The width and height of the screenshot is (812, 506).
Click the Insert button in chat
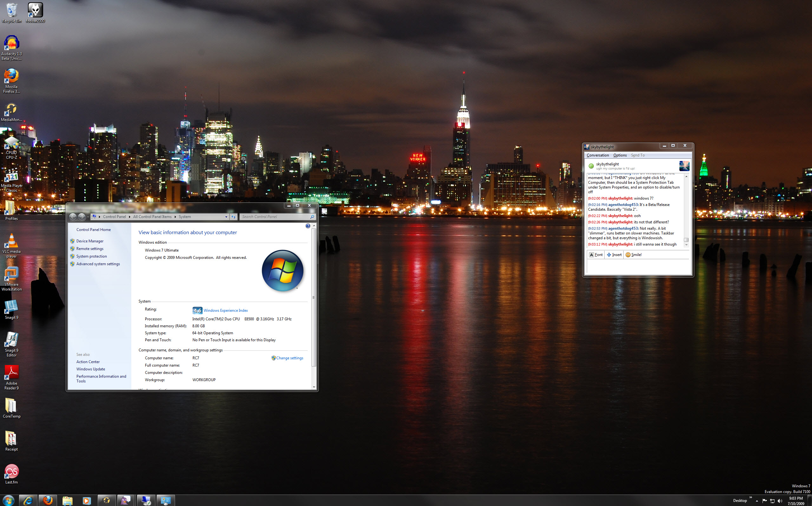614,255
